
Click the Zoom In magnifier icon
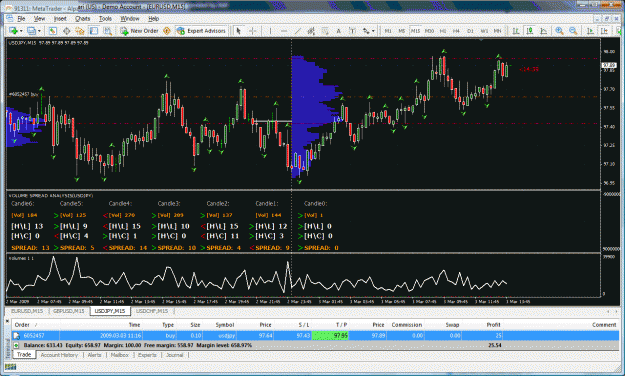[x=559, y=31]
